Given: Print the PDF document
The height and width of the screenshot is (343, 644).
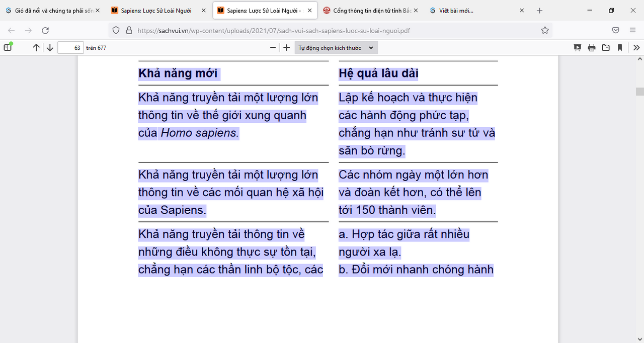Looking at the screenshot, I should (x=592, y=48).
